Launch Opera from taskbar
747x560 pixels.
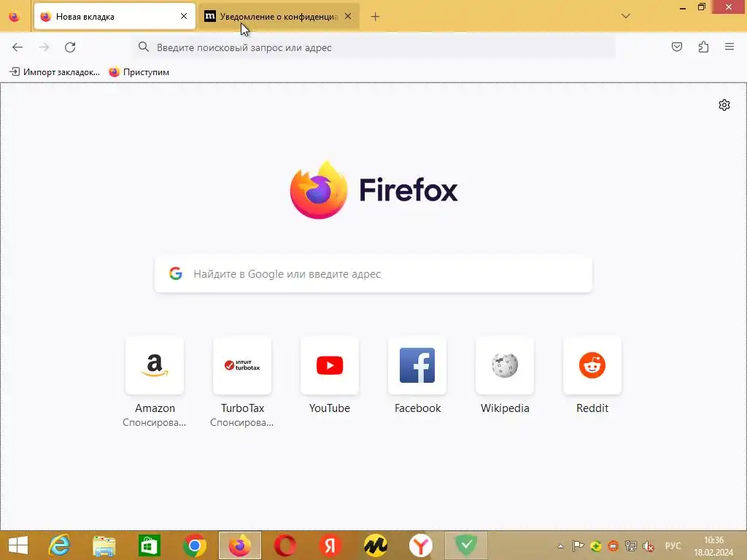[285, 545]
